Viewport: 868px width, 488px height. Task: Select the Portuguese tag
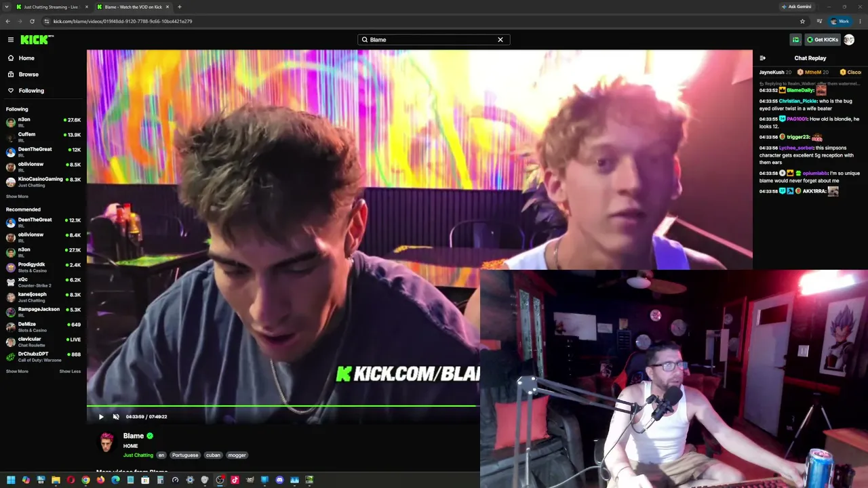185,455
